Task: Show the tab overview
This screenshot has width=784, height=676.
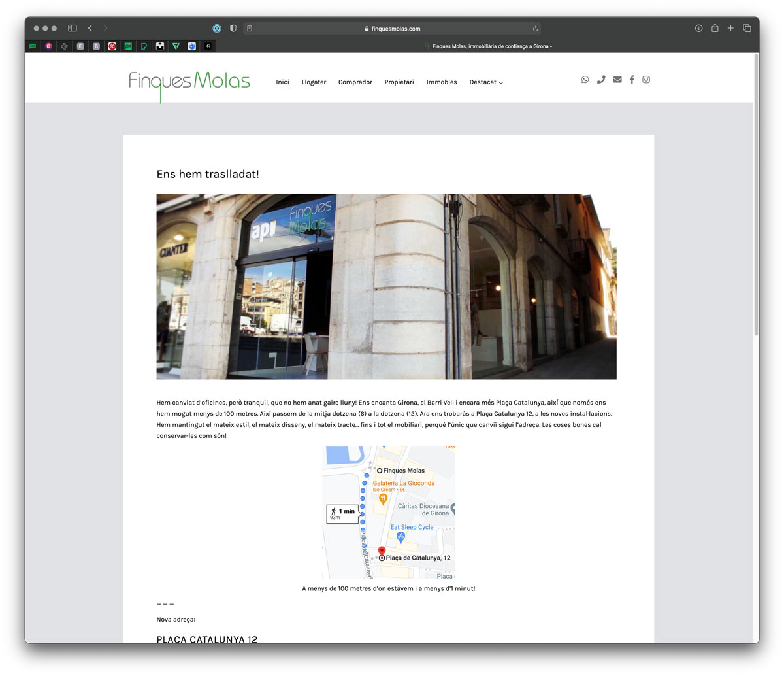Action: click(x=747, y=28)
